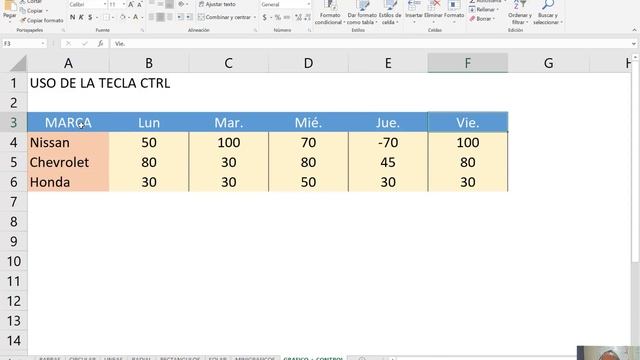Open the Calibri font name dropdown
Image resolution: width=640 pixels, height=360 pixels.
105,4
